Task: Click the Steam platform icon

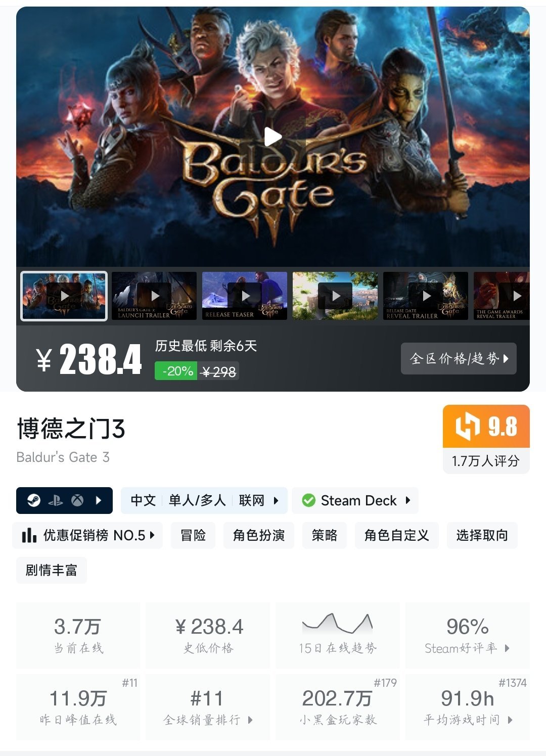Action: tap(34, 500)
